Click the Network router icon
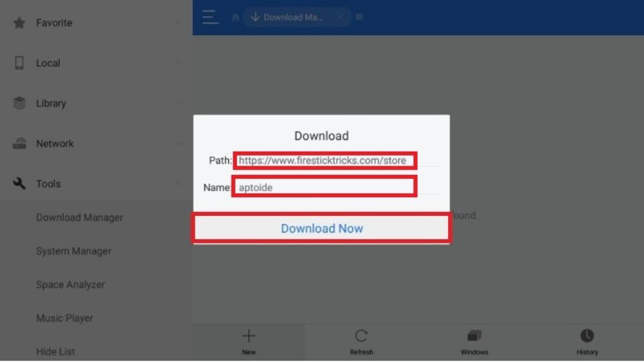This screenshot has height=362, width=644. (x=19, y=143)
